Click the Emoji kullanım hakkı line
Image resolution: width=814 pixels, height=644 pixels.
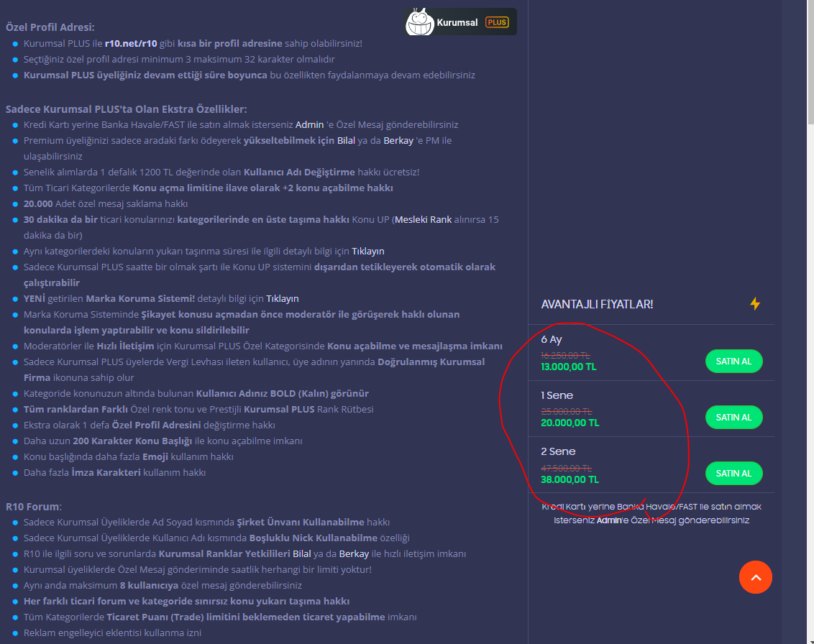128,456
